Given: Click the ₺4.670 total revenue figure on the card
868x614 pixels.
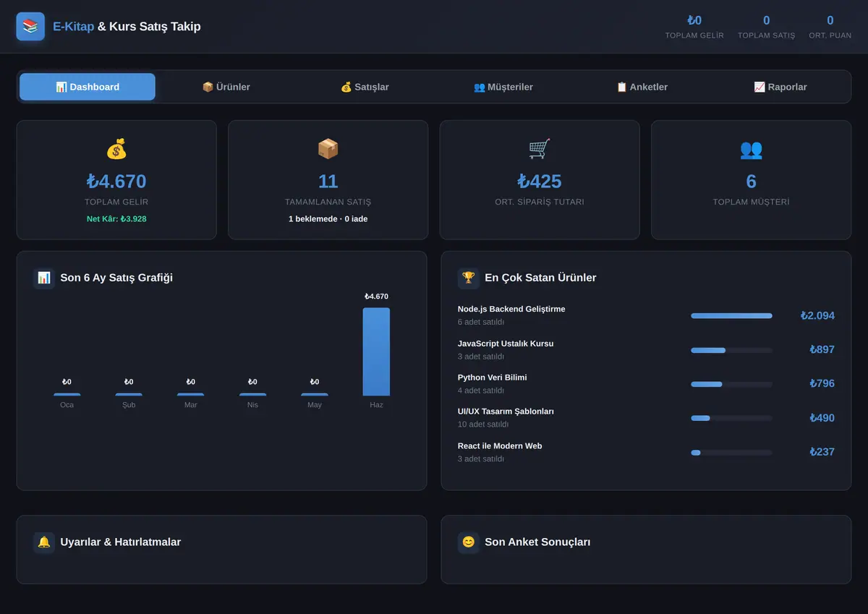Looking at the screenshot, I should (116, 182).
